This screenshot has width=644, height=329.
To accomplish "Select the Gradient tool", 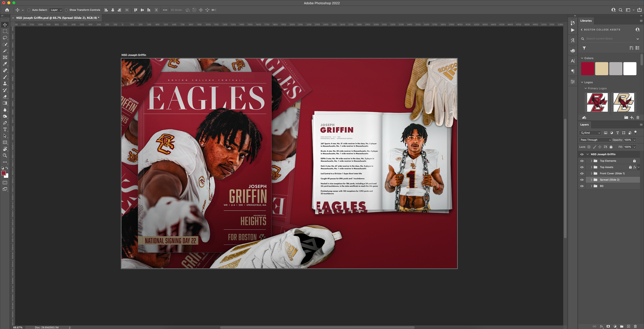I will [x=5, y=103].
